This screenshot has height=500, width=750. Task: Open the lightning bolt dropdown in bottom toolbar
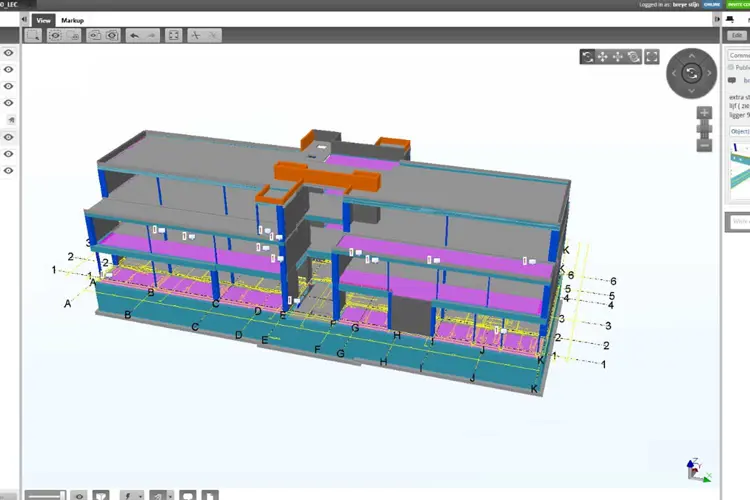pos(130,495)
